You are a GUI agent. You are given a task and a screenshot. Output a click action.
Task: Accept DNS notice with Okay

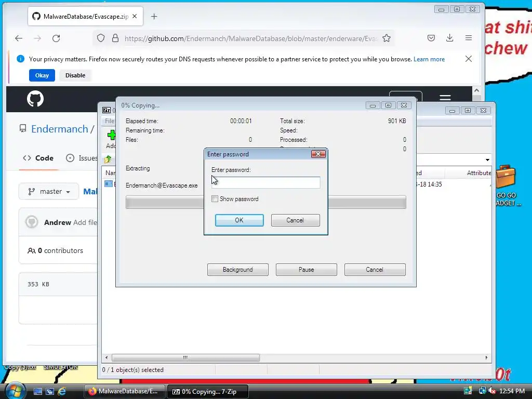coord(42,75)
